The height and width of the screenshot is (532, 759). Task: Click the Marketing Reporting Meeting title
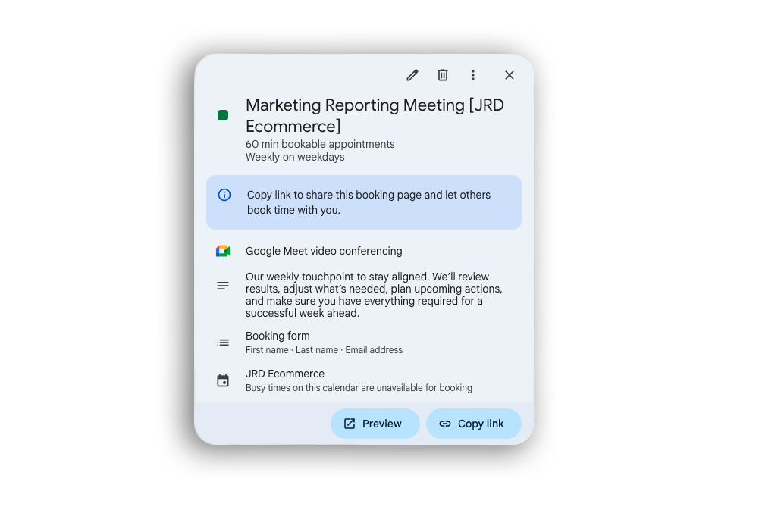(375, 115)
